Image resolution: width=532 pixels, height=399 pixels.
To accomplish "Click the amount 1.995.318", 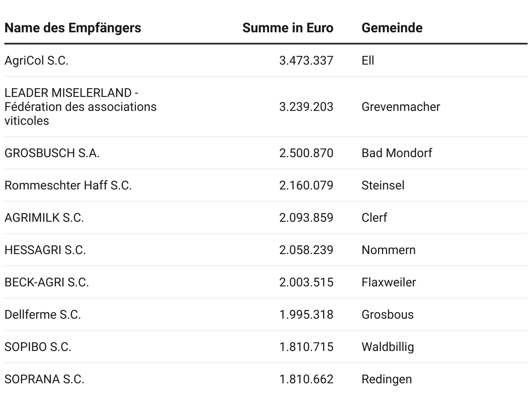I will (306, 315).
